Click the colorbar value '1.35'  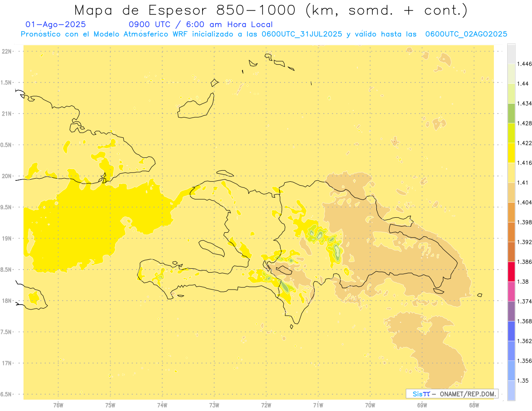(523, 381)
